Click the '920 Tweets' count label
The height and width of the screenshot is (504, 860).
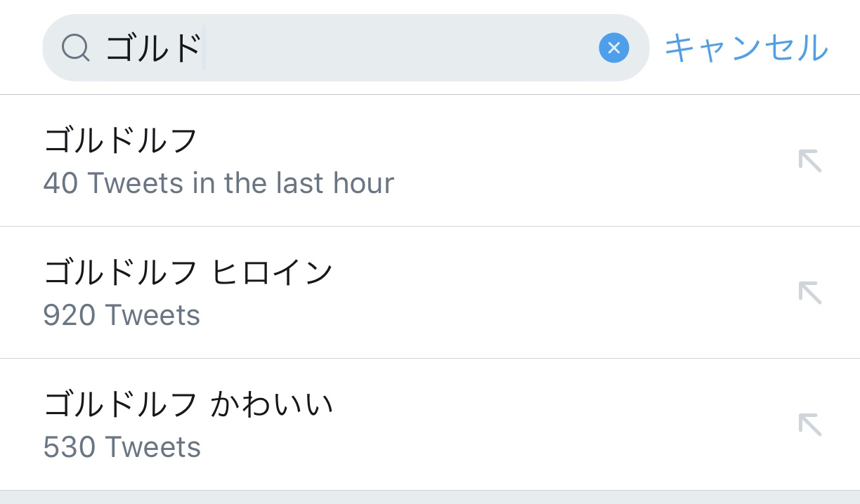[122, 315]
